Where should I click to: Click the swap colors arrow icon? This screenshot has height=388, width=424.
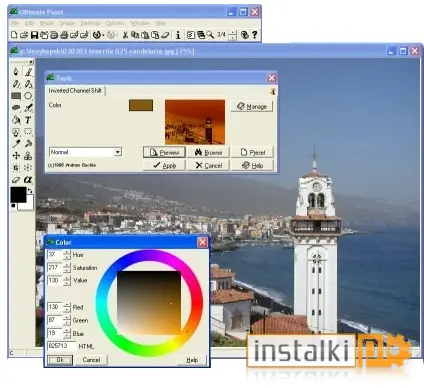point(30,191)
